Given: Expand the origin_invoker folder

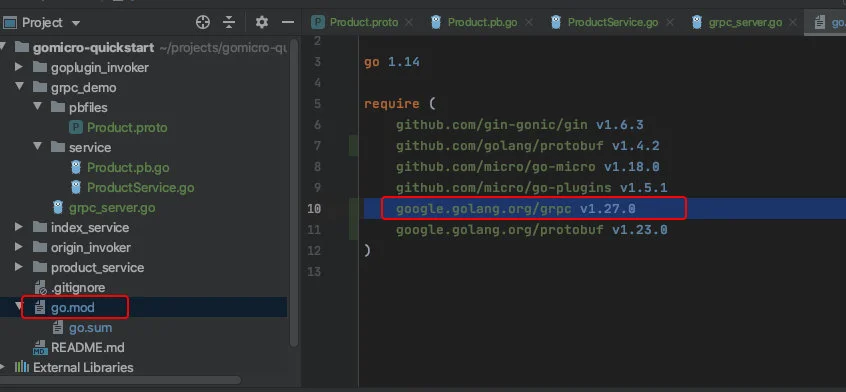Looking at the screenshot, I should (19, 247).
